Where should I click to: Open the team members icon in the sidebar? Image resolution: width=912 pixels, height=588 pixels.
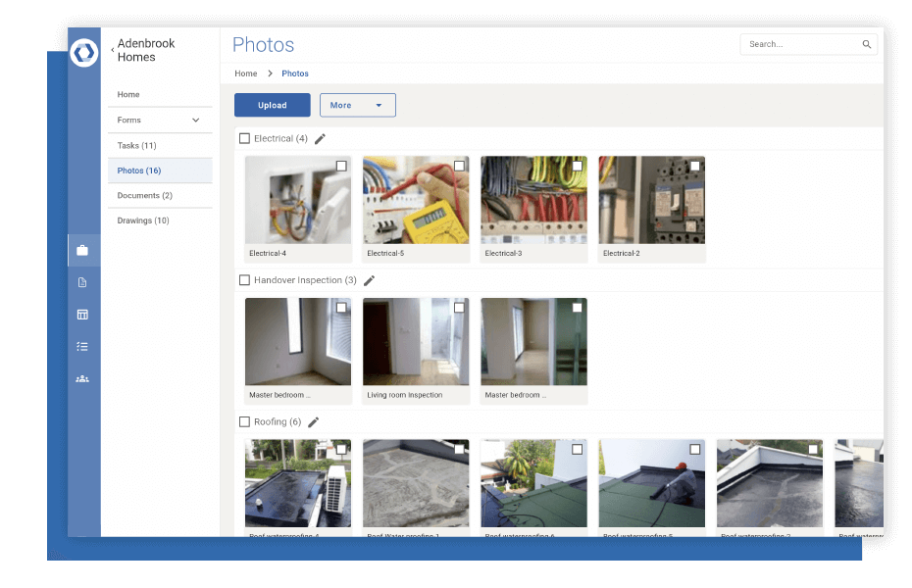pos(84,378)
